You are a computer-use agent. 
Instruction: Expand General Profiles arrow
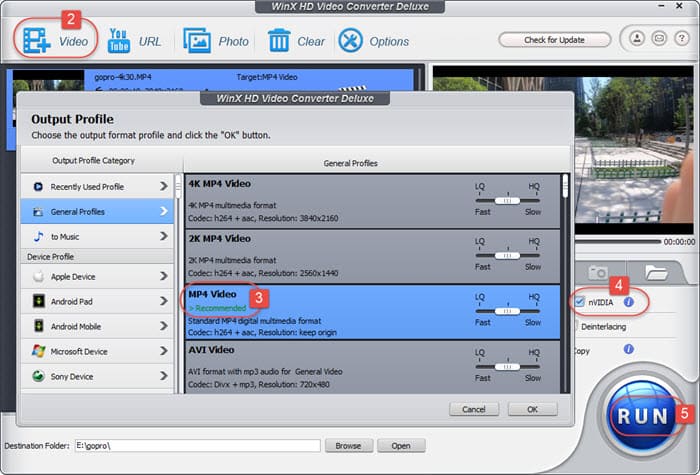click(164, 211)
